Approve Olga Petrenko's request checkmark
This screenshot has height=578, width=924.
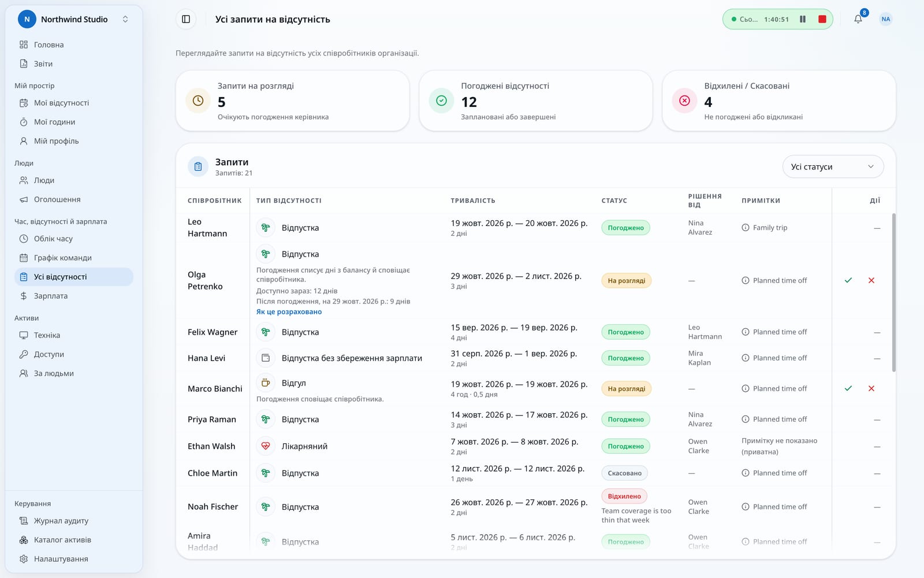[848, 280]
